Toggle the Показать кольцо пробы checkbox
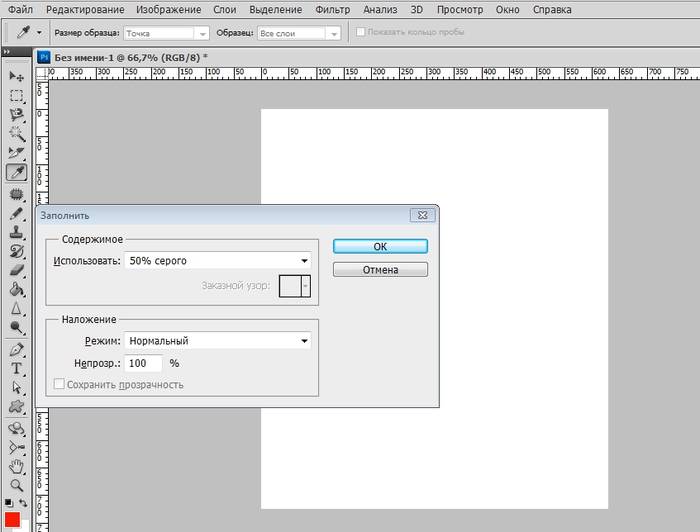The width and height of the screenshot is (700, 532). coord(362,33)
